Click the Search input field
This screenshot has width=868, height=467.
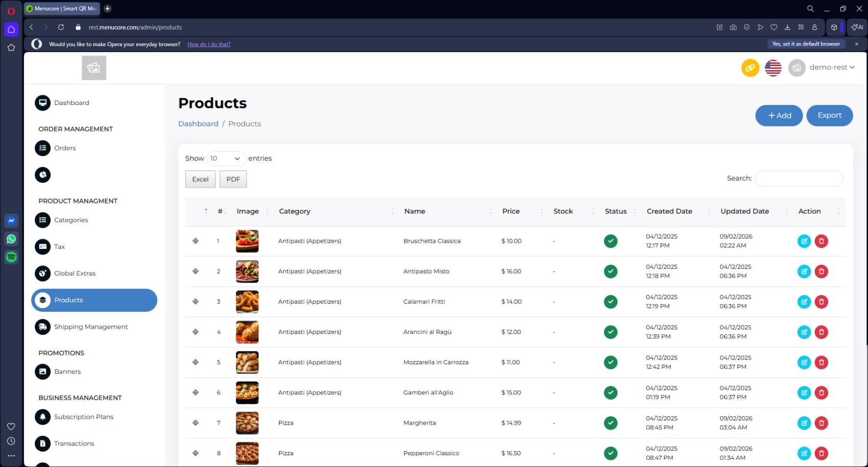point(798,179)
